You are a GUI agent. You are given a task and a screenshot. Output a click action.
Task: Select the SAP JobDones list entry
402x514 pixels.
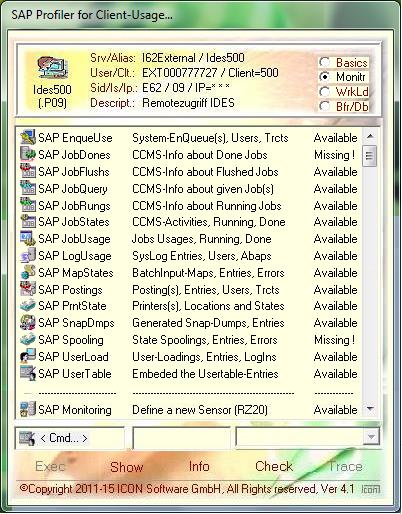coord(189,155)
